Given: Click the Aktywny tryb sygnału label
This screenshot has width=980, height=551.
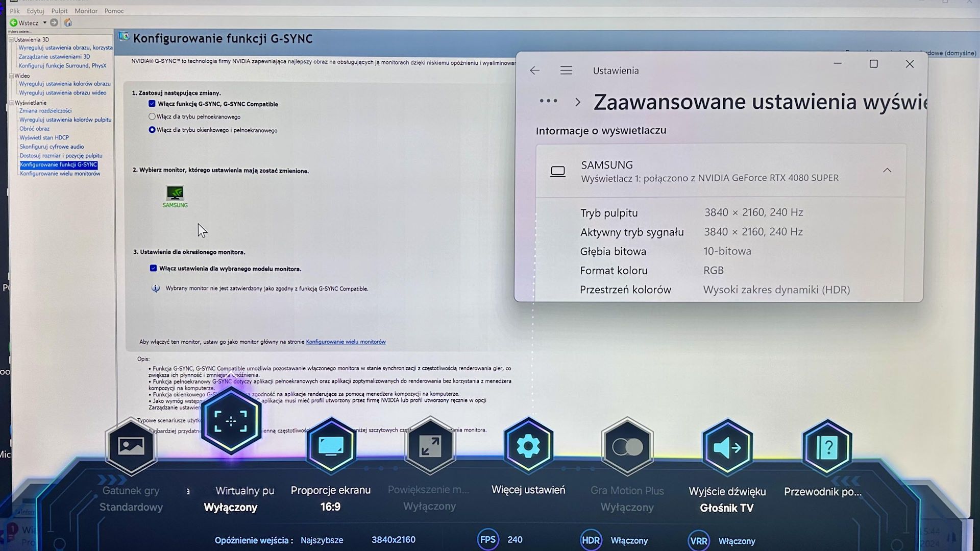Looking at the screenshot, I should click(632, 232).
